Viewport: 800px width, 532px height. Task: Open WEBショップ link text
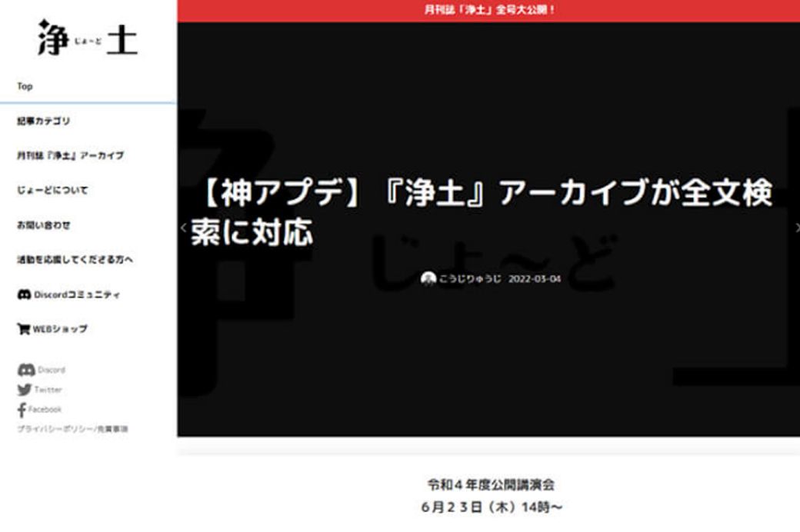click(60, 329)
